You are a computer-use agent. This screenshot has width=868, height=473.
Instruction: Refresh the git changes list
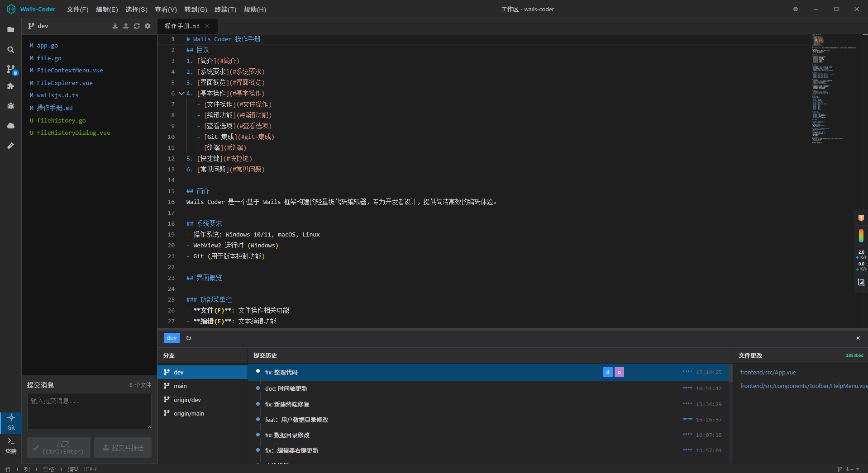tap(137, 26)
